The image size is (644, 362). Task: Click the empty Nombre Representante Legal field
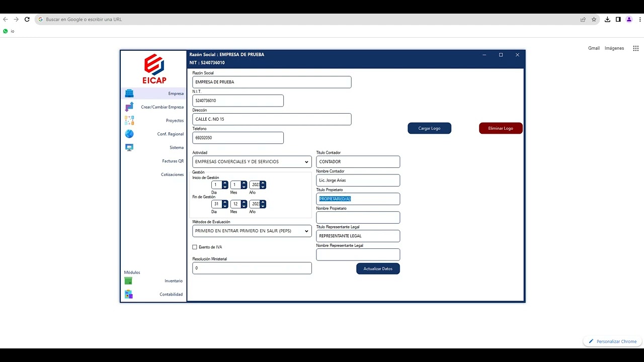point(358,254)
